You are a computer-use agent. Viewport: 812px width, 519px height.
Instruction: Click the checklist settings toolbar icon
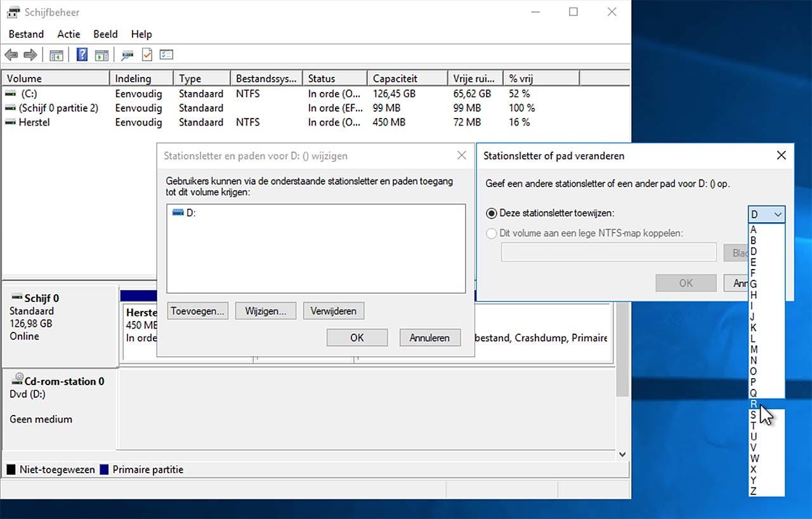[x=166, y=55]
